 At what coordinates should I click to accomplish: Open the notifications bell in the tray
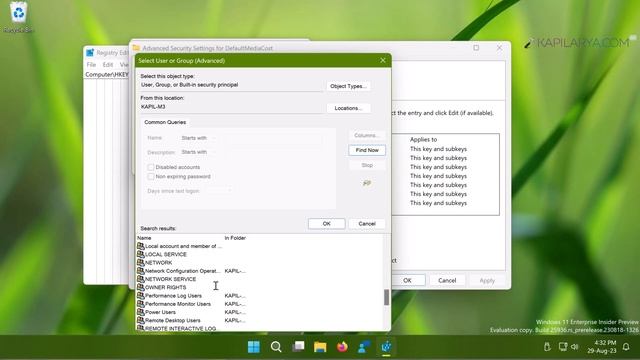click(626, 347)
